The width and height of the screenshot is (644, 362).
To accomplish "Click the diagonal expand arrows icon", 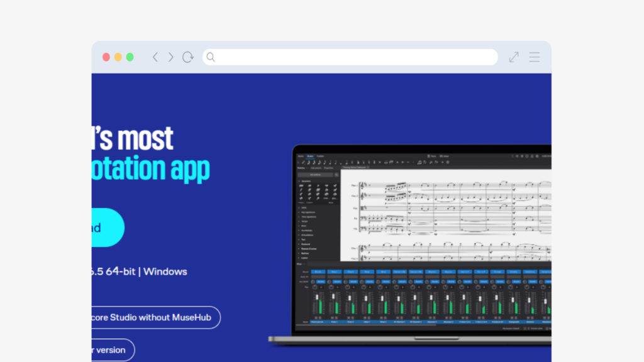I will [x=514, y=57].
